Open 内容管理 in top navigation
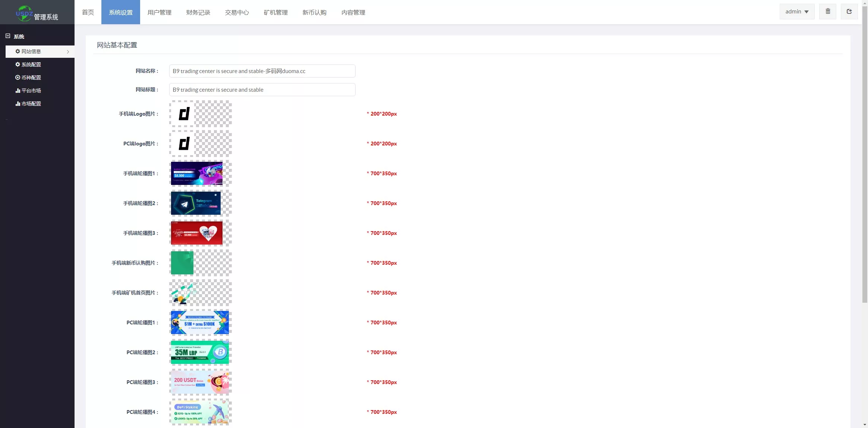Viewport: 868px width, 428px height. pyautogui.click(x=353, y=12)
